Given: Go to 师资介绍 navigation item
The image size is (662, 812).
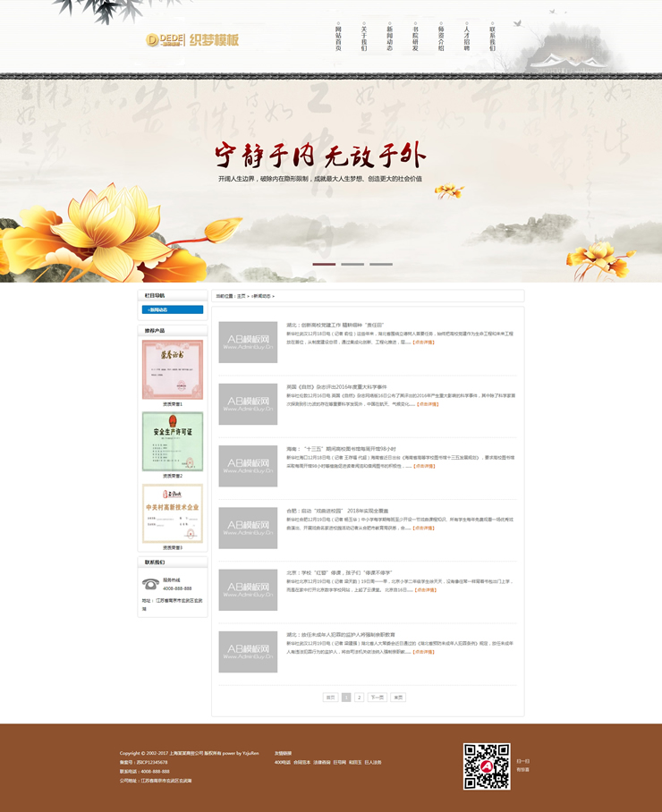Looking at the screenshot, I should [441, 38].
